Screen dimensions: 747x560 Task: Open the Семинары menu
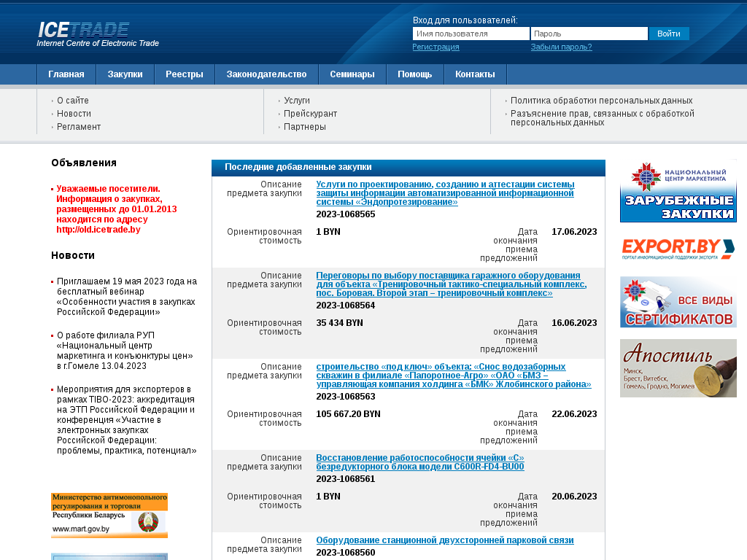352,74
